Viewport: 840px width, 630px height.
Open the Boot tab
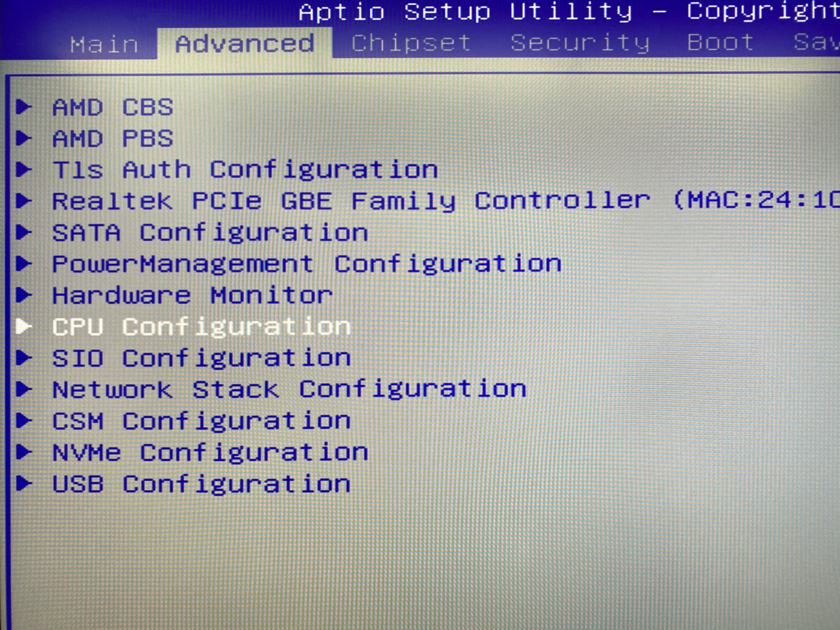tap(720, 43)
